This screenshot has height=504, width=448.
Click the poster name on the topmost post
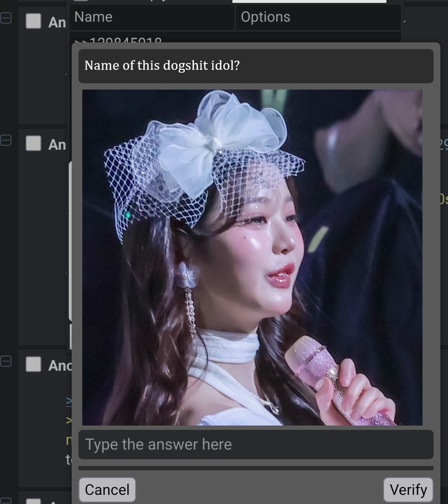tap(57, 23)
